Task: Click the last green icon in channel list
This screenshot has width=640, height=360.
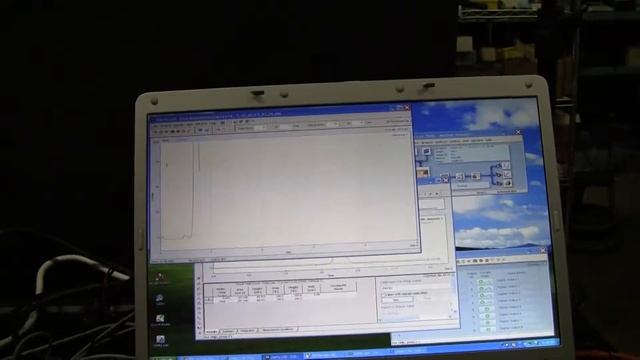Action: point(488,329)
